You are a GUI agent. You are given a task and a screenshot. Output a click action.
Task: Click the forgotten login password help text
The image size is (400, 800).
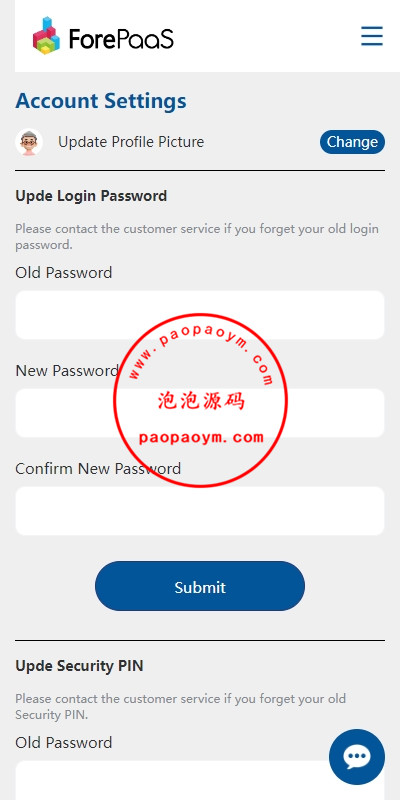pos(197,236)
